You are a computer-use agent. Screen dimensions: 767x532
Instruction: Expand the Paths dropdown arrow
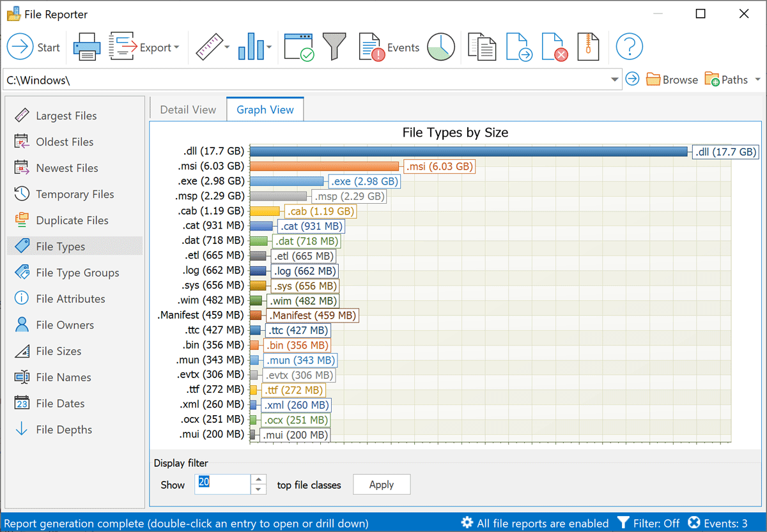click(757, 80)
